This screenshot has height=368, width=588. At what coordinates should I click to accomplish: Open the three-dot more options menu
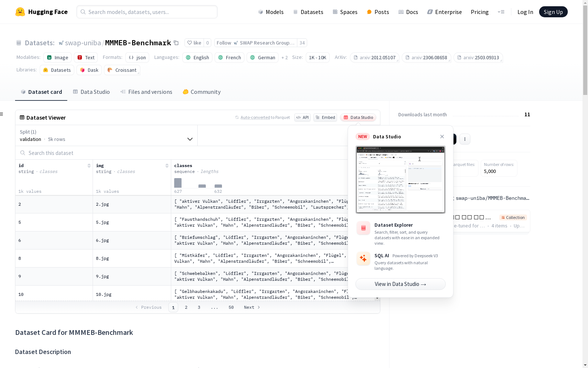coord(465,139)
